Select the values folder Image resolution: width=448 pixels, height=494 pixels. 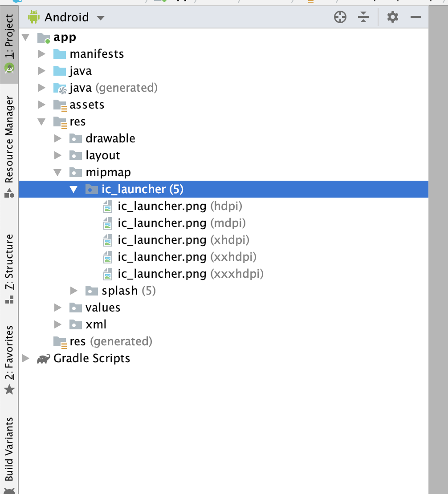click(x=102, y=308)
